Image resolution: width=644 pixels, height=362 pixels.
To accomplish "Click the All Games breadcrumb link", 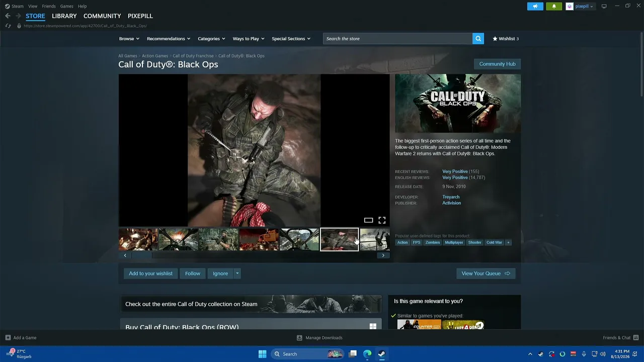I will pyautogui.click(x=128, y=56).
